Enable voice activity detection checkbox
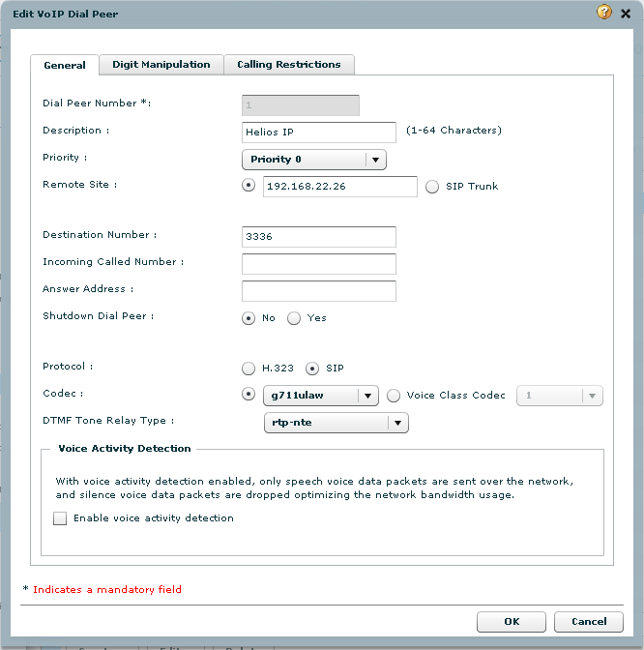644x650 pixels. click(60, 518)
